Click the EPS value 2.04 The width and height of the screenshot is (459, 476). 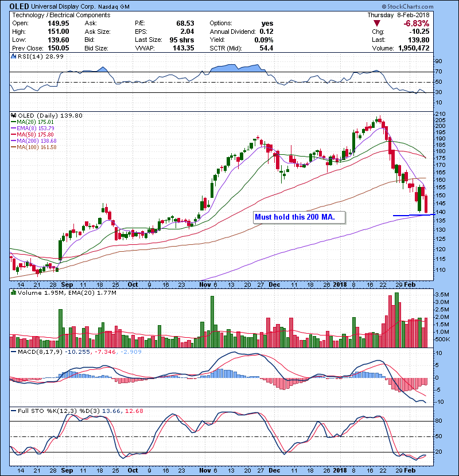pyautogui.click(x=187, y=32)
